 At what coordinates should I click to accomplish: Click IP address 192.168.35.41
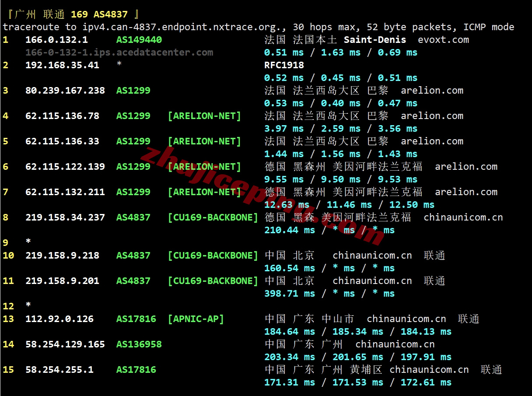[62, 65]
